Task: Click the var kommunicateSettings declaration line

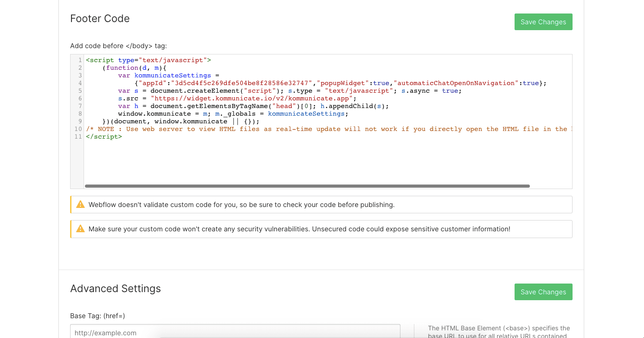Action: [x=169, y=75]
